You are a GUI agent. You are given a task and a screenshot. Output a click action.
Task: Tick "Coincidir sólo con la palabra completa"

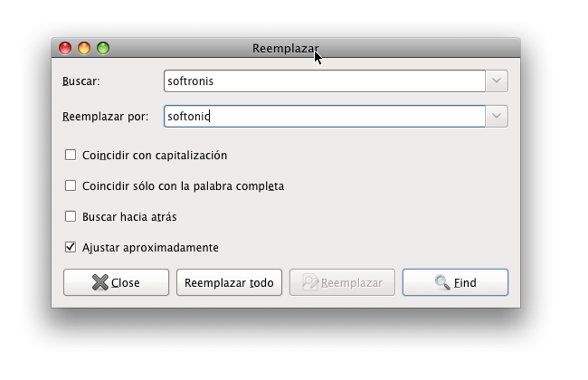pyautogui.click(x=70, y=186)
